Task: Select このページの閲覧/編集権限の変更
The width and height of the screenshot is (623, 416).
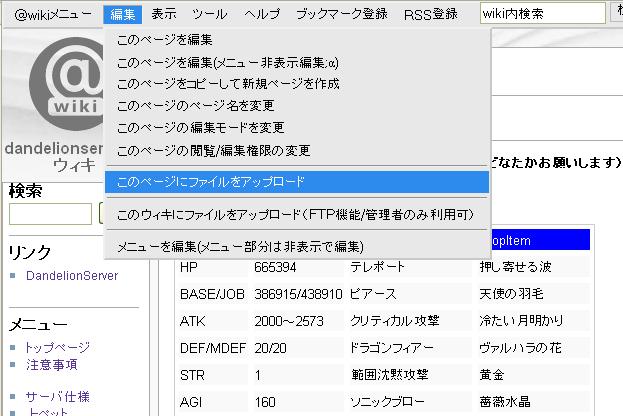Action: (x=213, y=151)
